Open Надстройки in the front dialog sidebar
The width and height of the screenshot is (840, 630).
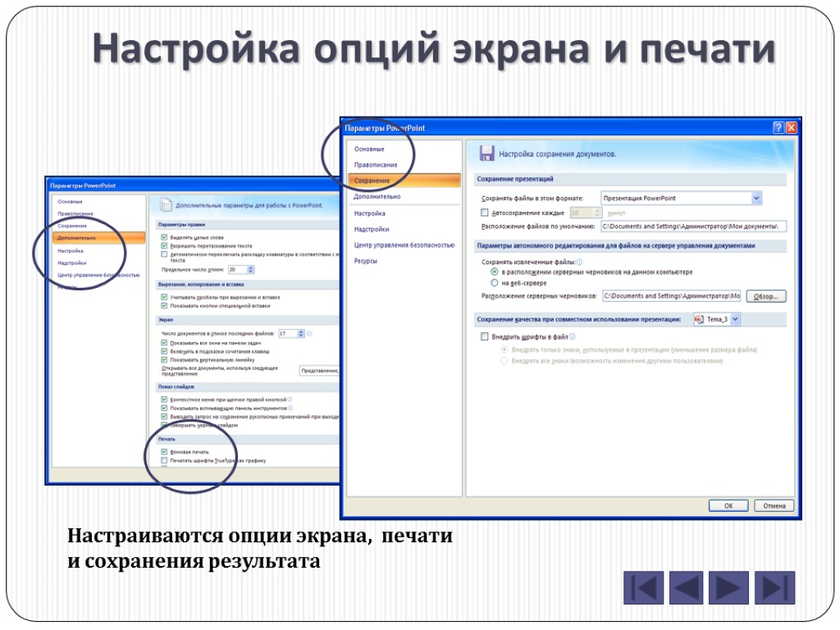tap(372, 229)
